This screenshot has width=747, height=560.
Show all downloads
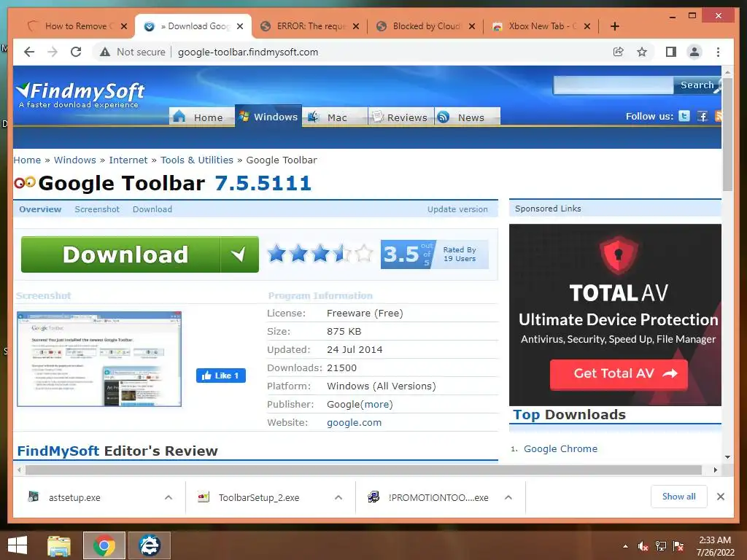[679, 497]
